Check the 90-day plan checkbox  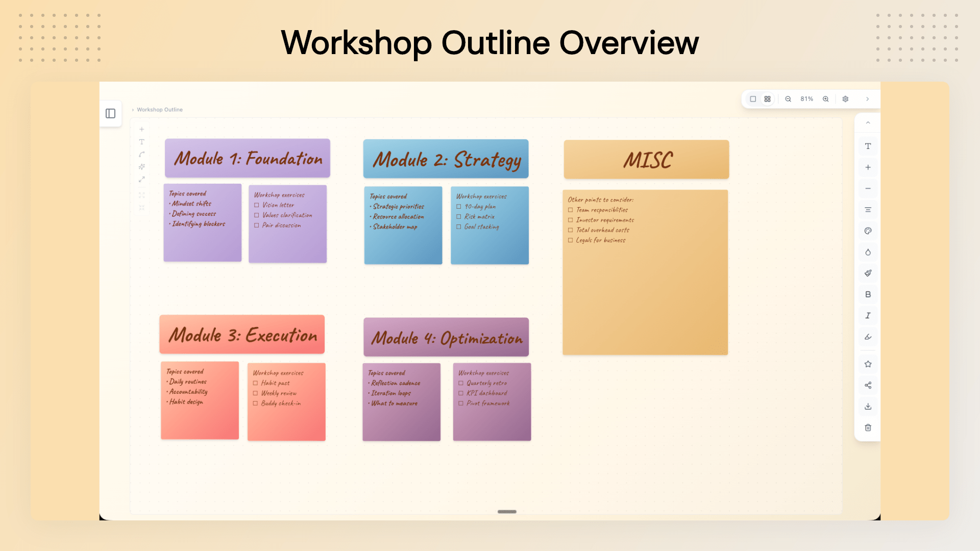click(459, 207)
